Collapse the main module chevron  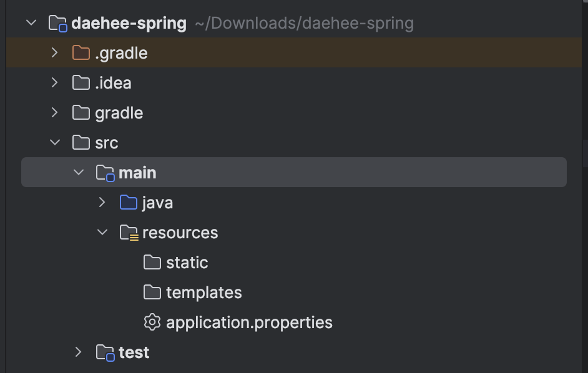(79, 172)
